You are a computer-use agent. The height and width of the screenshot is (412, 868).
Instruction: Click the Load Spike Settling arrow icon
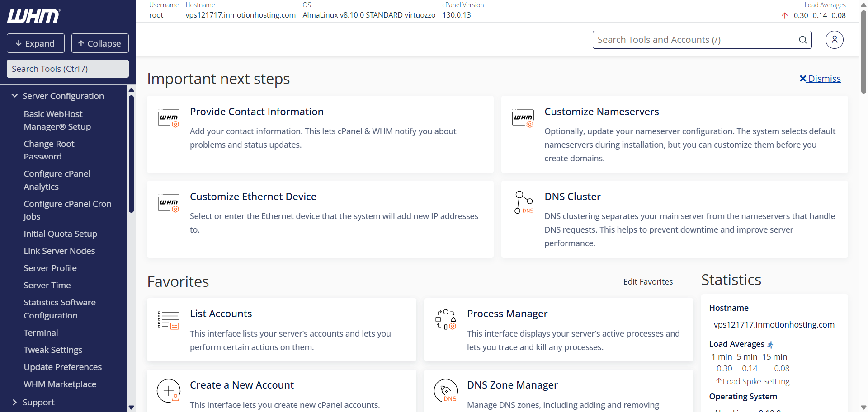tap(718, 381)
